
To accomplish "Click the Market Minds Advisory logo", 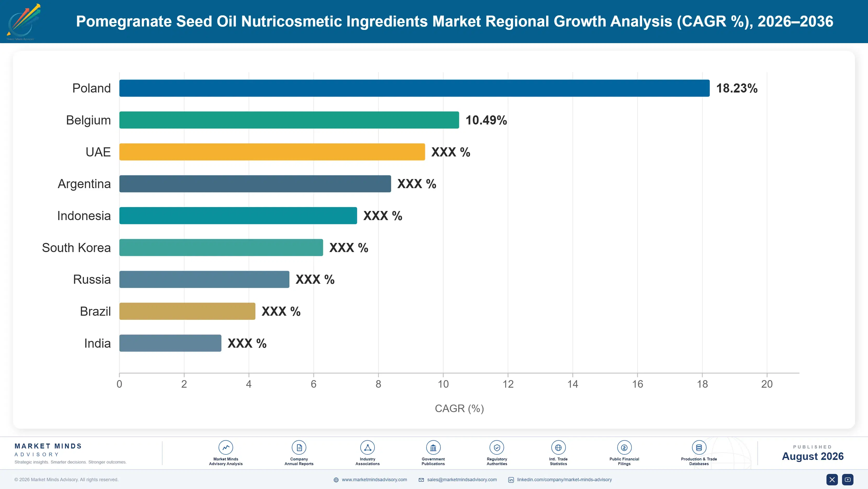I will coord(23,22).
